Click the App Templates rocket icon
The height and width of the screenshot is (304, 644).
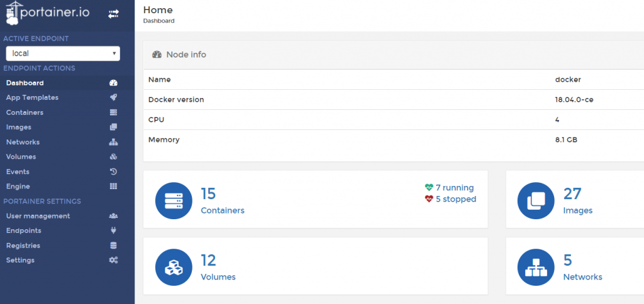point(113,97)
